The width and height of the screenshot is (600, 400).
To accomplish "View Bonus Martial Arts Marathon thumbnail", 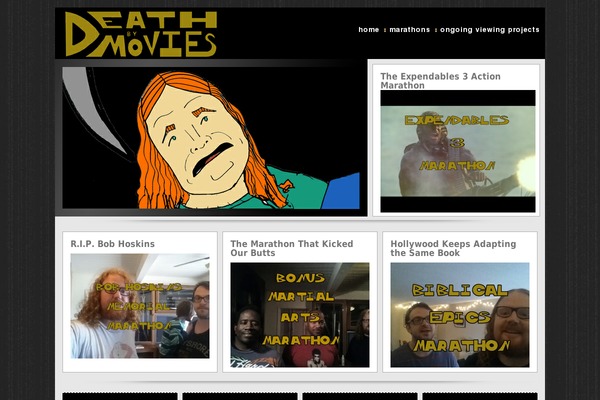I will (300, 315).
